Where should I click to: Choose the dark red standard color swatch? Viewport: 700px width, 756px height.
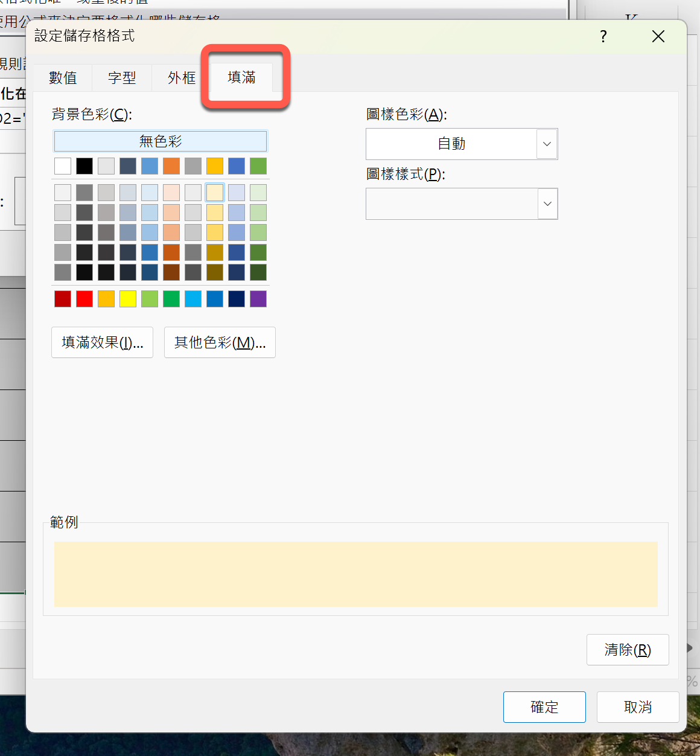pyautogui.click(x=63, y=299)
